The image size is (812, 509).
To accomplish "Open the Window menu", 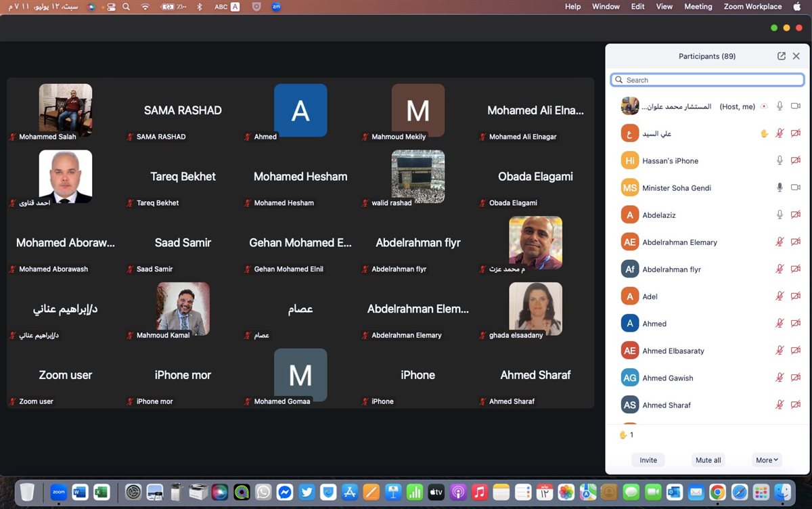I will click(606, 7).
